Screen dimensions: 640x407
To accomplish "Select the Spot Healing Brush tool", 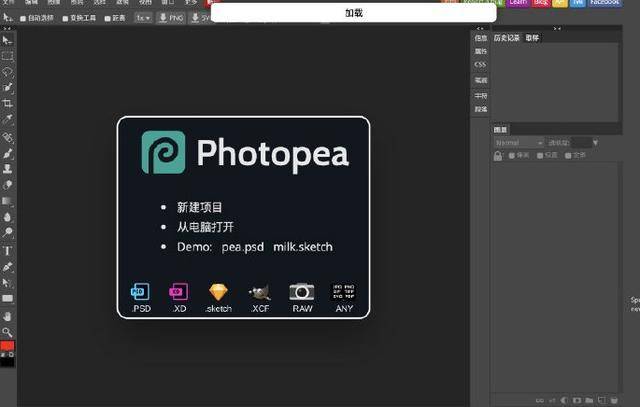I will point(7,138).
